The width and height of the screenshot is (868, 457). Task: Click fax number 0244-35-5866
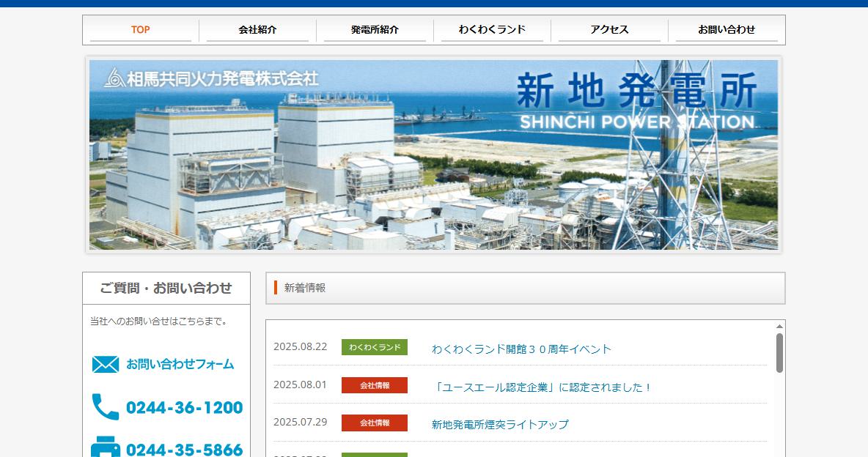[x=184, y=449]
